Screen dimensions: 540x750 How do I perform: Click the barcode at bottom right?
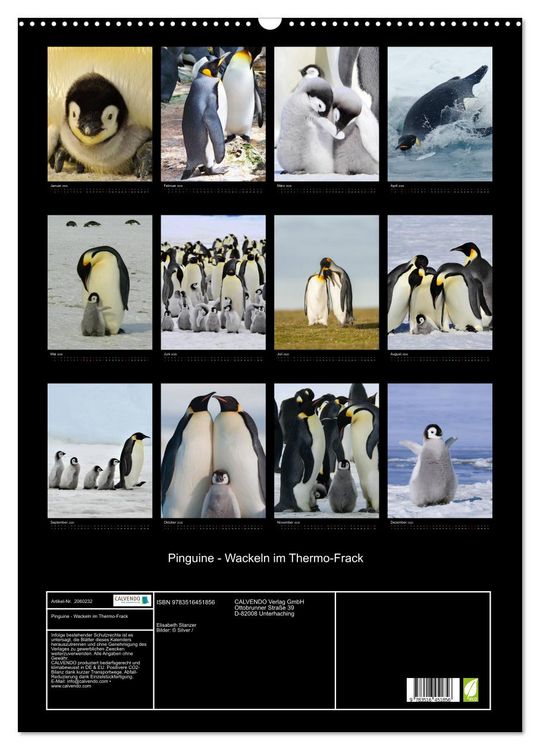[x=433, y=690]
